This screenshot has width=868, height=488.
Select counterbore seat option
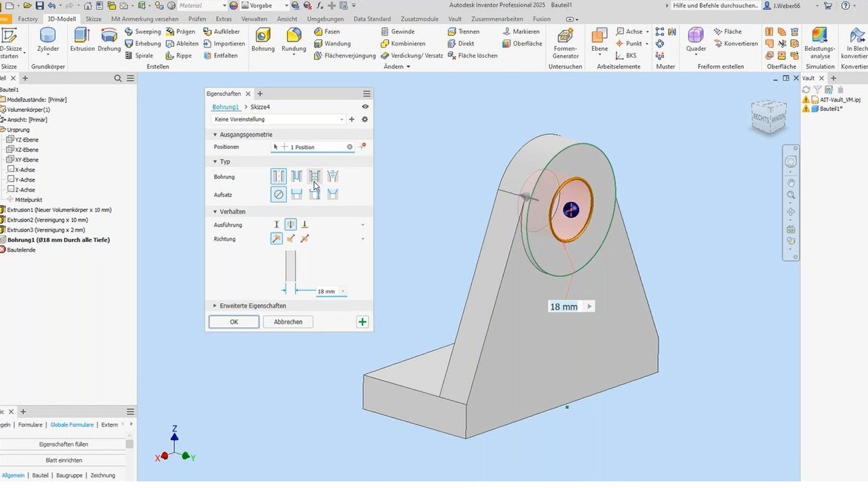(296, 194)
